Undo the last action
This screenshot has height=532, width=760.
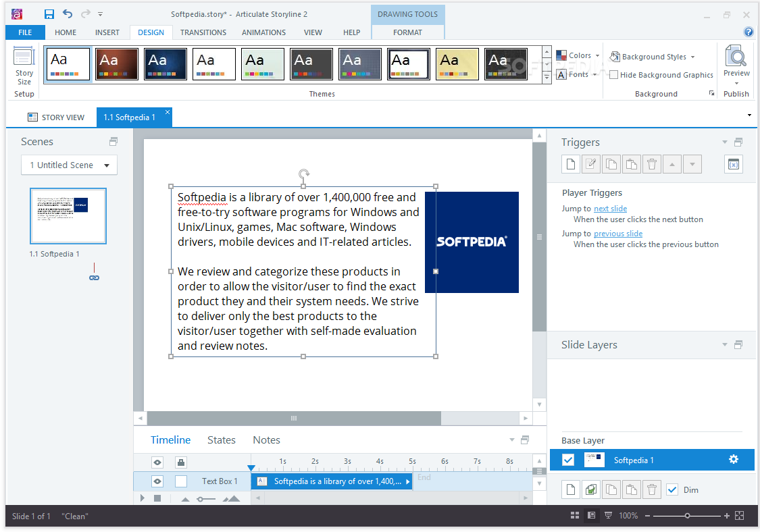[68, 14]
